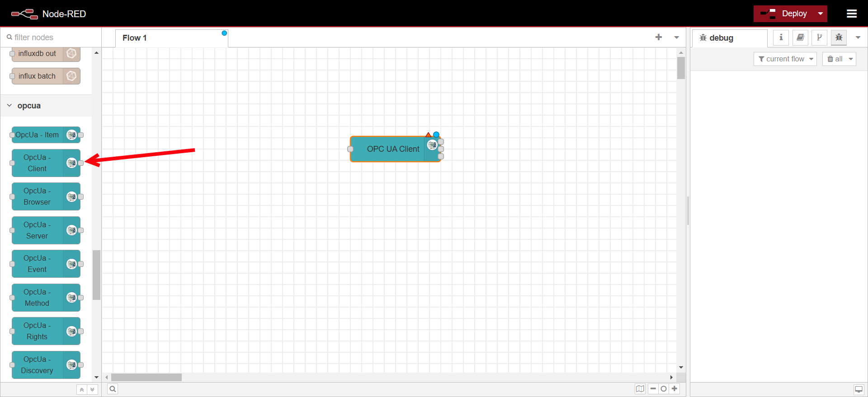
Task: Open the project history branch icon
Action: pyautogui.click(x=819, y=37)
